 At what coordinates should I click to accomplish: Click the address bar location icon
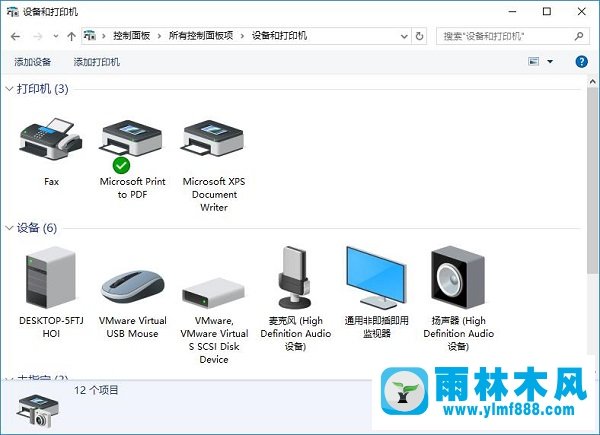[x=90, y=36]
